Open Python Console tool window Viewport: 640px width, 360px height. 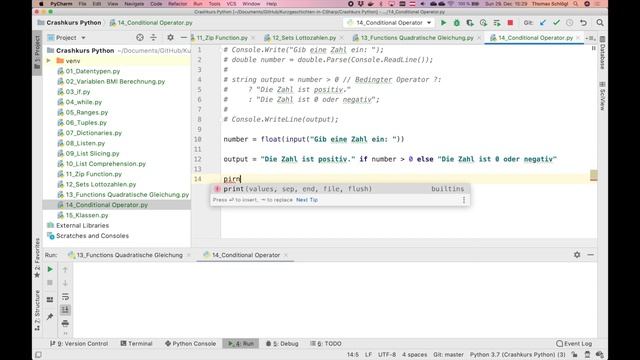(190, 344)
